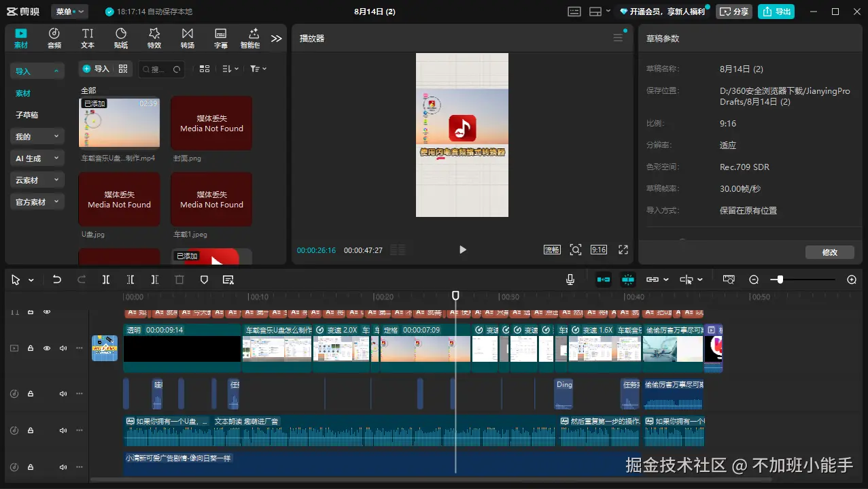Screen dimensions: 868x489
Task: Expand the AI生成 sidebar section
Action: (37, 158)
